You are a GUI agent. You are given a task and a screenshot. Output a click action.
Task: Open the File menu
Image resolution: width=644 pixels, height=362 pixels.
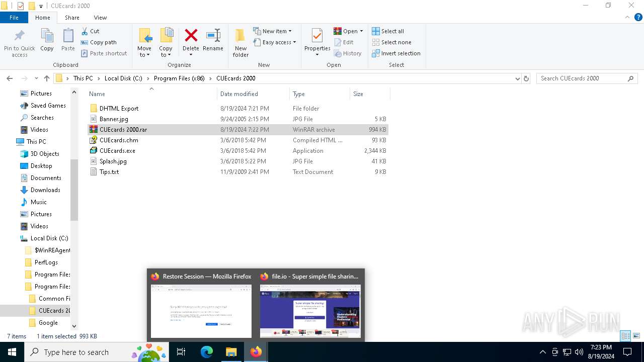click(x=14, y=18)
